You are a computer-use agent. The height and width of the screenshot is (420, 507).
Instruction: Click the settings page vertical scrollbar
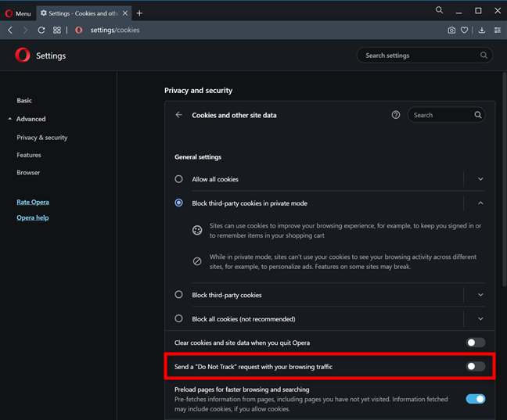tap(505, 179)
